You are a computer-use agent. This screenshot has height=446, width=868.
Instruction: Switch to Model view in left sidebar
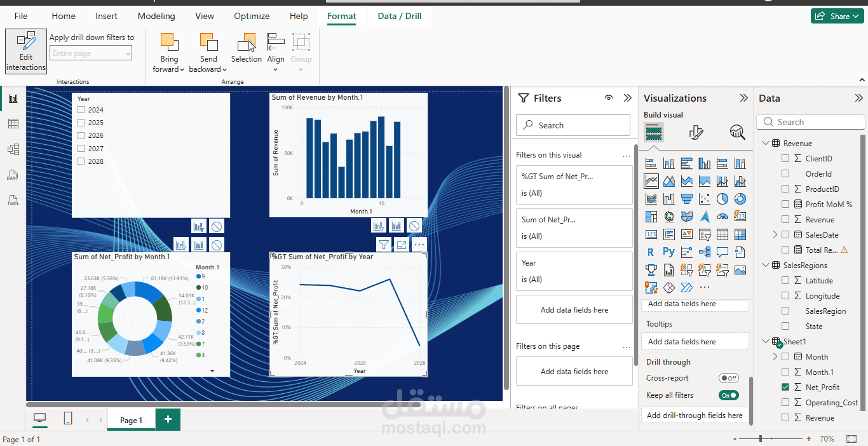tap(13, 149)
